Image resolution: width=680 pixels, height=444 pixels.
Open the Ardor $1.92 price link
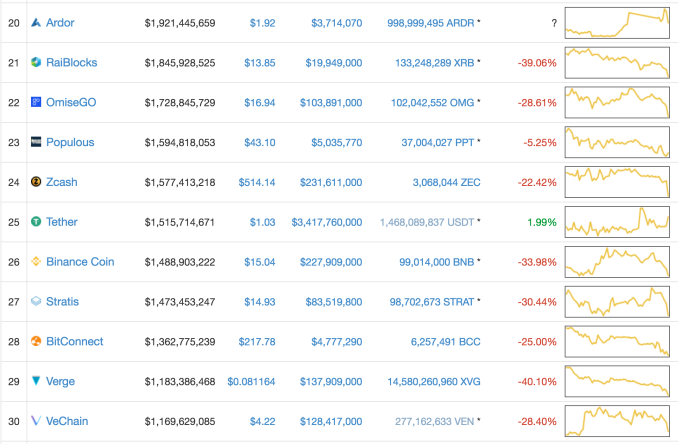262,22
